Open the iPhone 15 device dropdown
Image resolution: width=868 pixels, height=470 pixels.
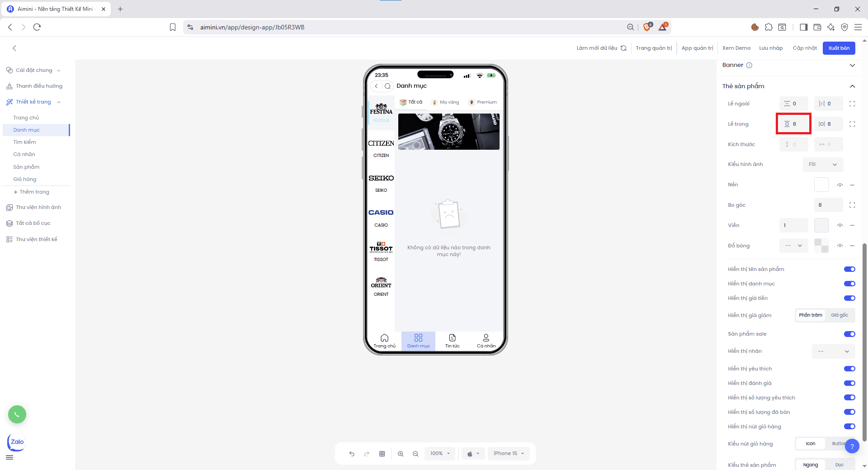pyautogui.click(x=509, y=454)
